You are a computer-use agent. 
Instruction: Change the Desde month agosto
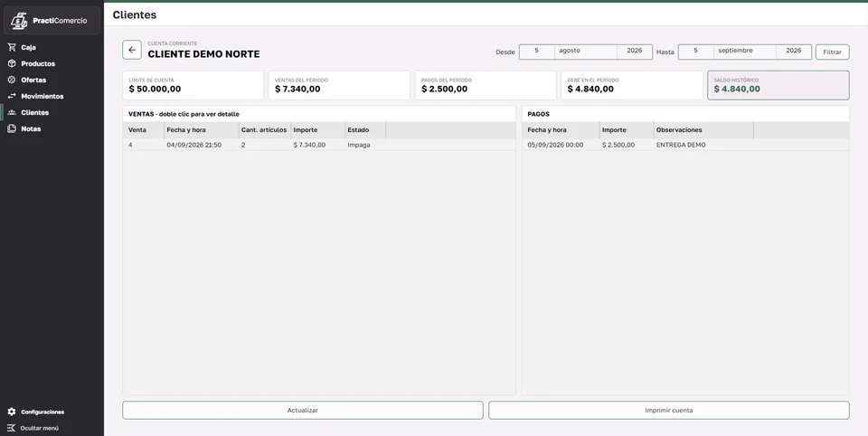point(586,51)
